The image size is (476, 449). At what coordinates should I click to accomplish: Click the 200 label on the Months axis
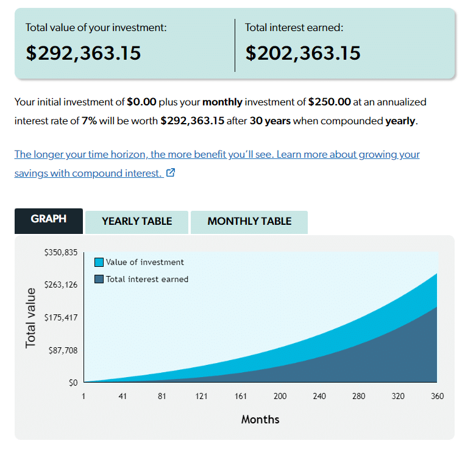coord(280,397)
